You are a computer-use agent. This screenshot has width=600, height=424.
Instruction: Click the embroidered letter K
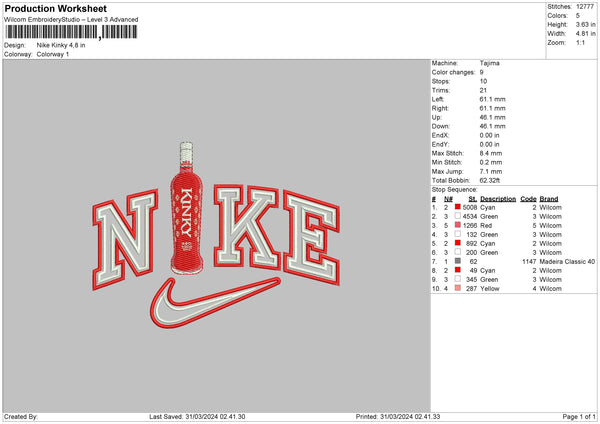click(x=246, y=227)
